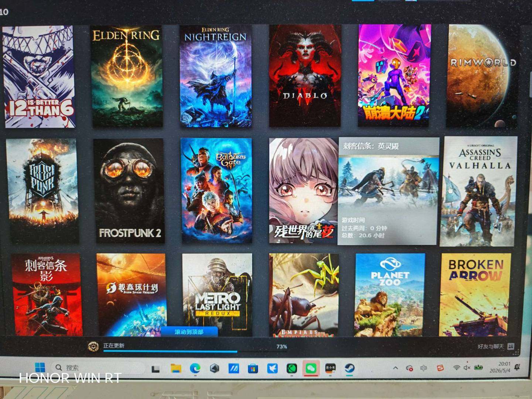Open the taskbar clock showing 20:01
The height and width of the screenshot is (399, 532).
[x=500, y=367]
